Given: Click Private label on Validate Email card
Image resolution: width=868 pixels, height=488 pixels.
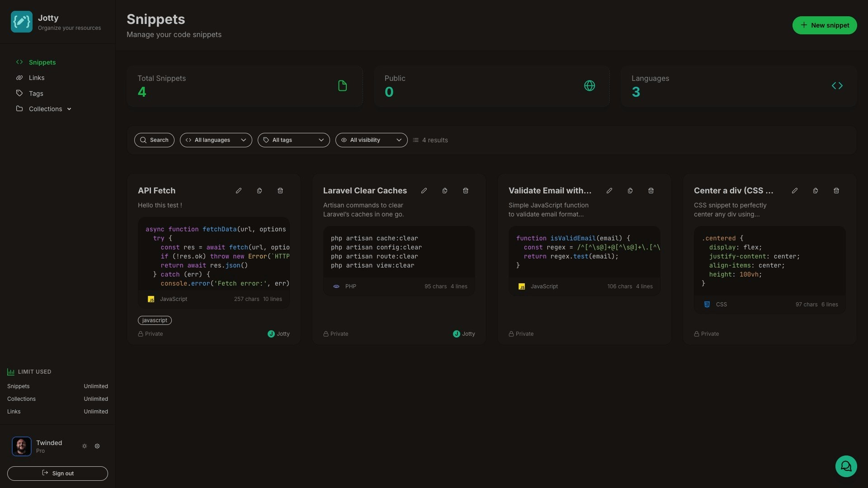Looking at the screenshot, I should [x=524, y=334].
